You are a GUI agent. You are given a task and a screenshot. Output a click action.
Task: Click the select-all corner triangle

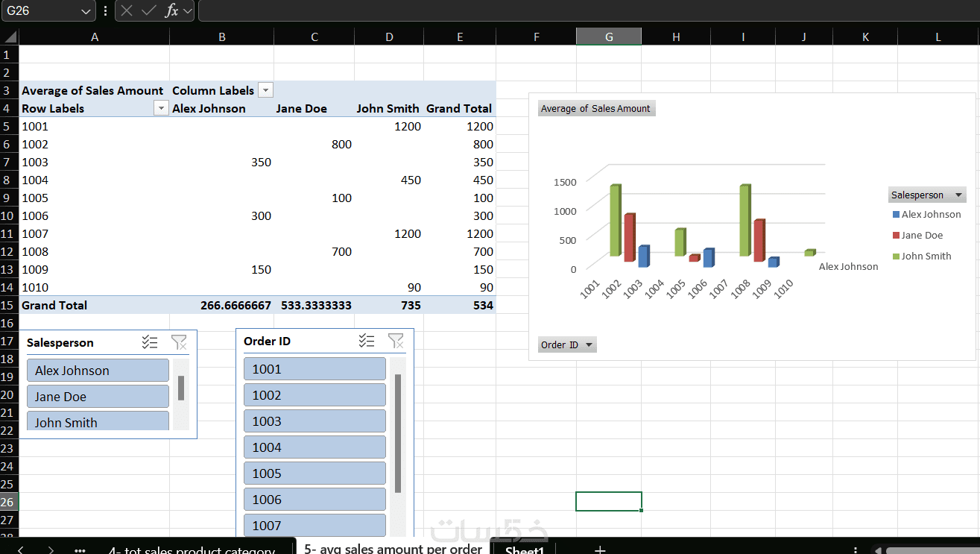point(10,37)
